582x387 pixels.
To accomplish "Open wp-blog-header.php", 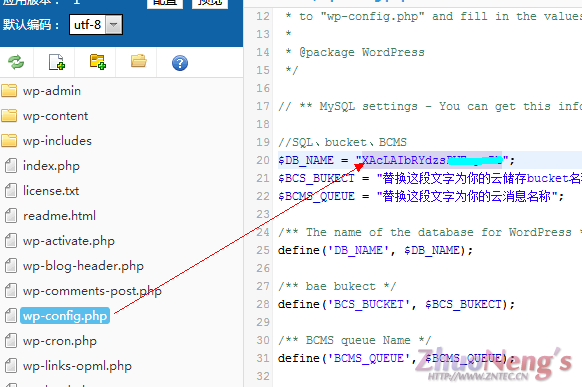I will [83, 266].
